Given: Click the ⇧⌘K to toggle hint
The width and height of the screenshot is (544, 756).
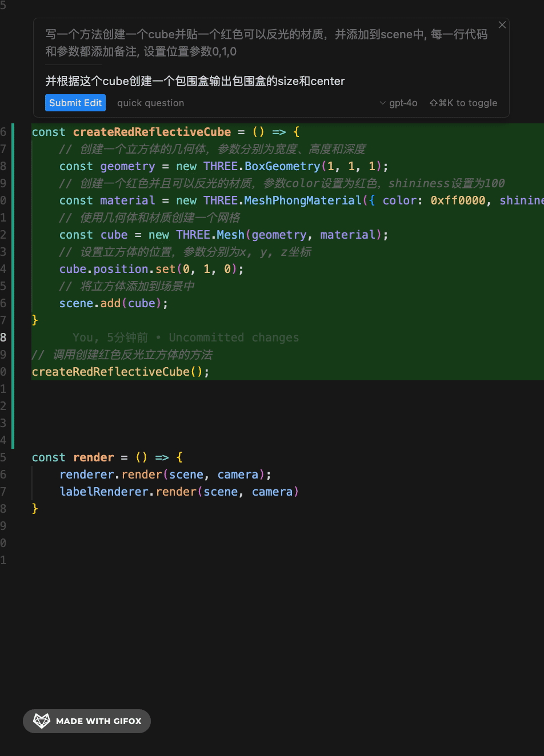Looking at the screenshot, I should click(463, 103).
